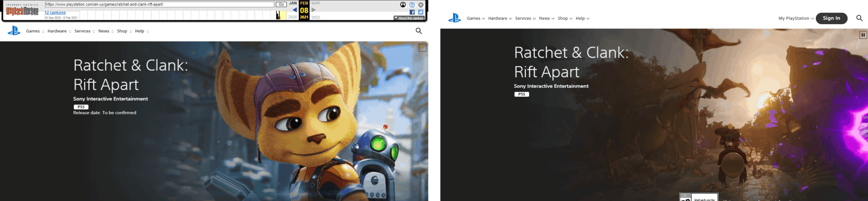The height and width of the screenshot is (201, 868).
Task: Open the Wayback help question-mark icon
Action: [412, 5]
